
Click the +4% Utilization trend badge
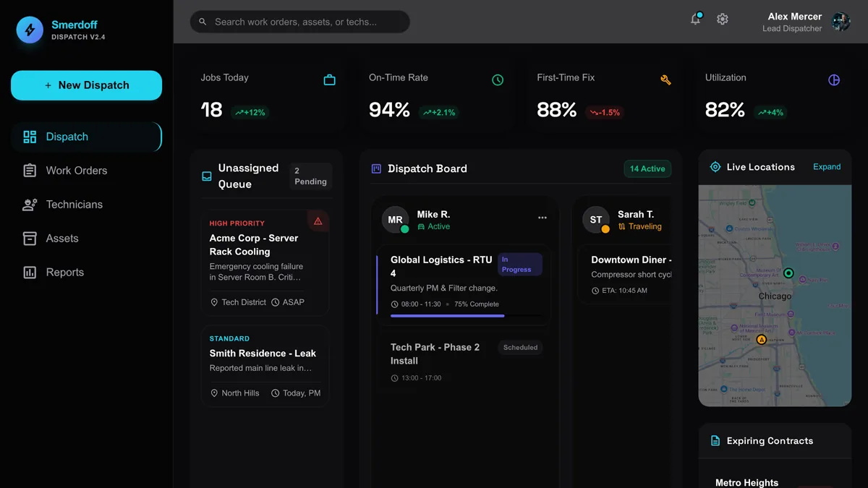tap(770, 113)
